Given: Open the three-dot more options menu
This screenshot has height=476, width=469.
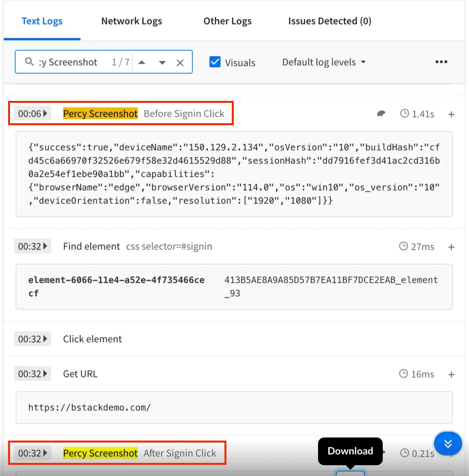Looking at the screenshot, I should 441,62.
